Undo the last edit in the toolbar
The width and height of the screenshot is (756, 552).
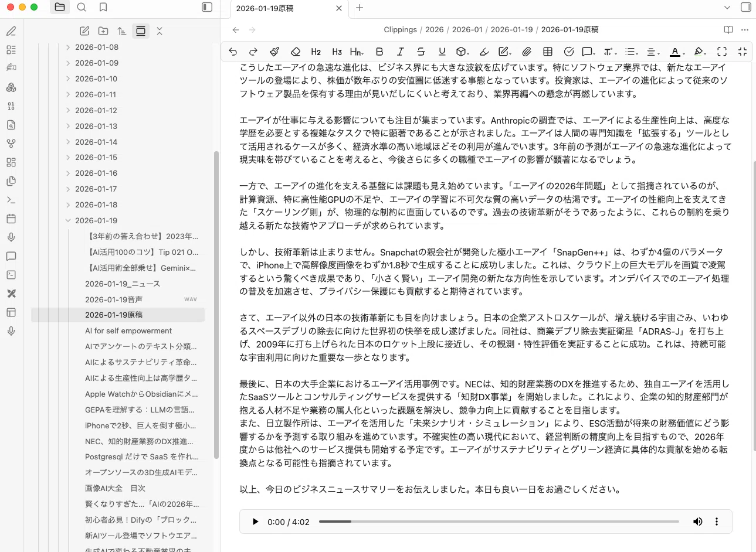pos(233,52)
